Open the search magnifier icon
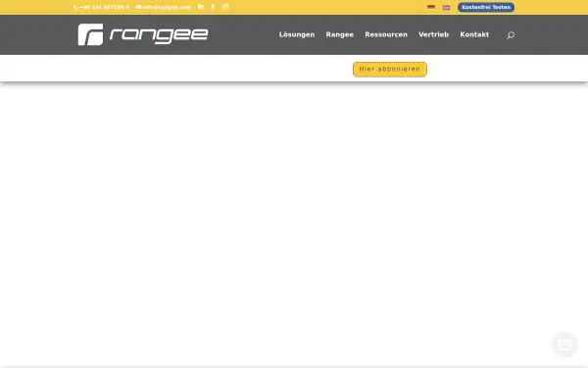The image size is (588, 368). (511, 35)
